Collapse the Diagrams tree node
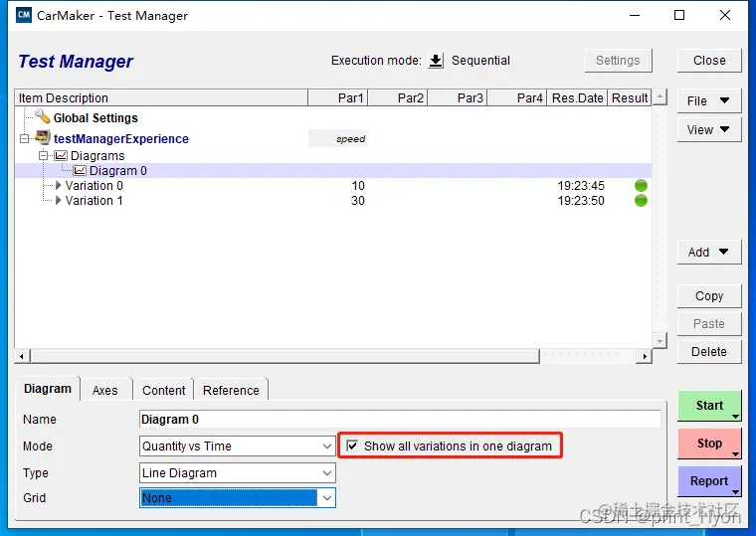The image size is (756, 536). click(x=43, y=156)
